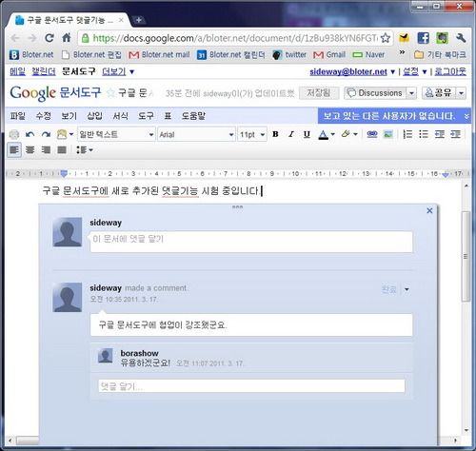476x451 pixels.
Task: Toggle italic formatting
Action: tap(291, 134)
